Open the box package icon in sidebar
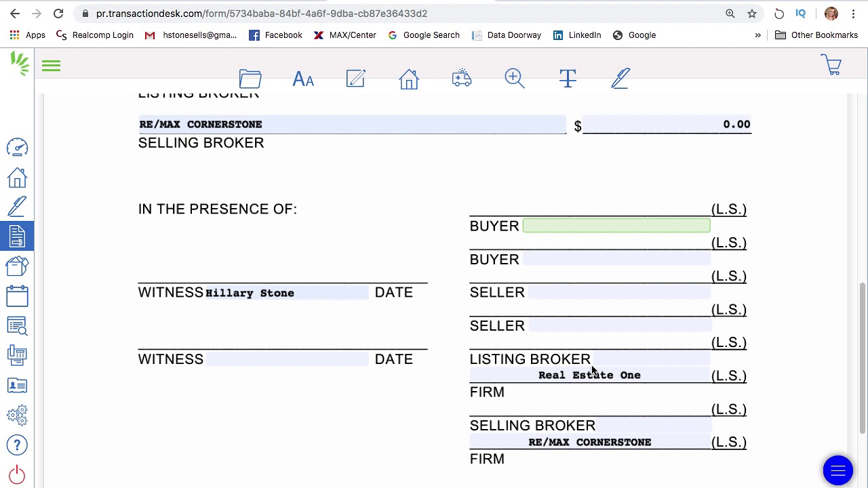The width and height of the screenshot is (868, 488). coord(17,266)
